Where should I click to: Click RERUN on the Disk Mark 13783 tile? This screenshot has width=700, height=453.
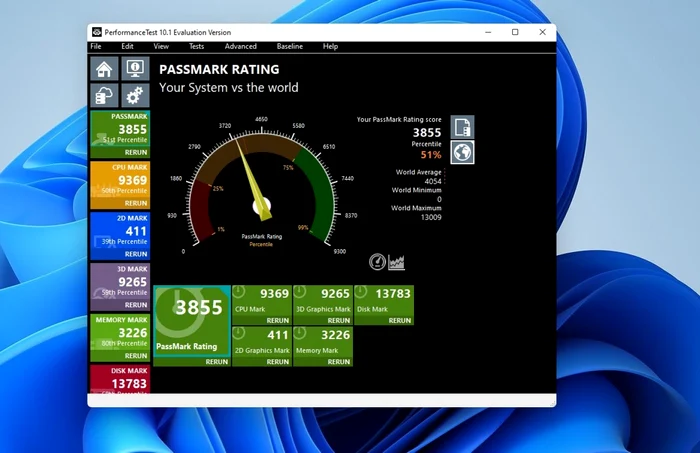pos(400,320)
